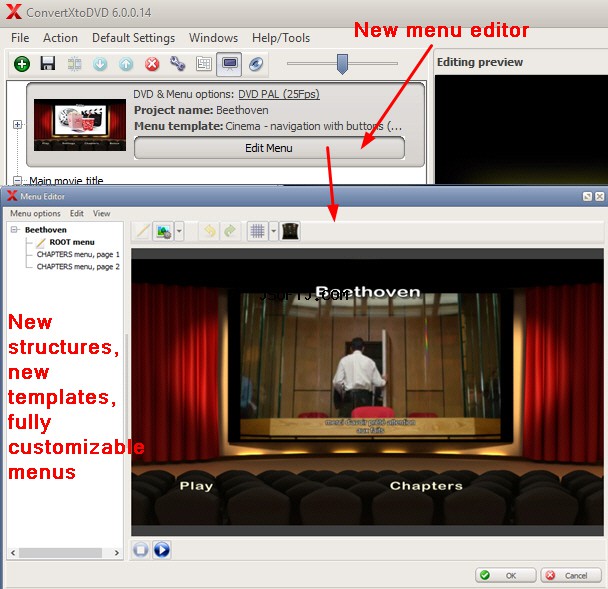The width and height of the screenshot is (608, 589).
Task: Click the Beethoven title in menu preview
Action: (x=368, y=292)
